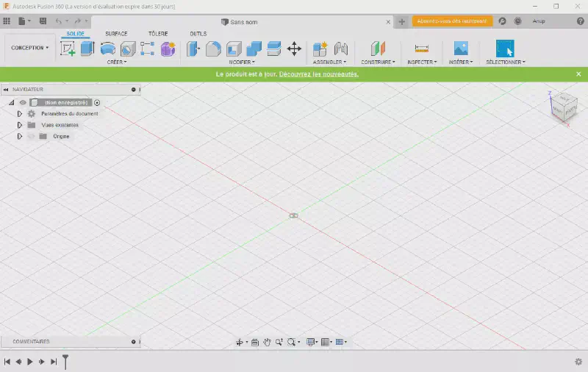Show the hidden Origine folder eye

pyautogui.click(x=31, y=136)
